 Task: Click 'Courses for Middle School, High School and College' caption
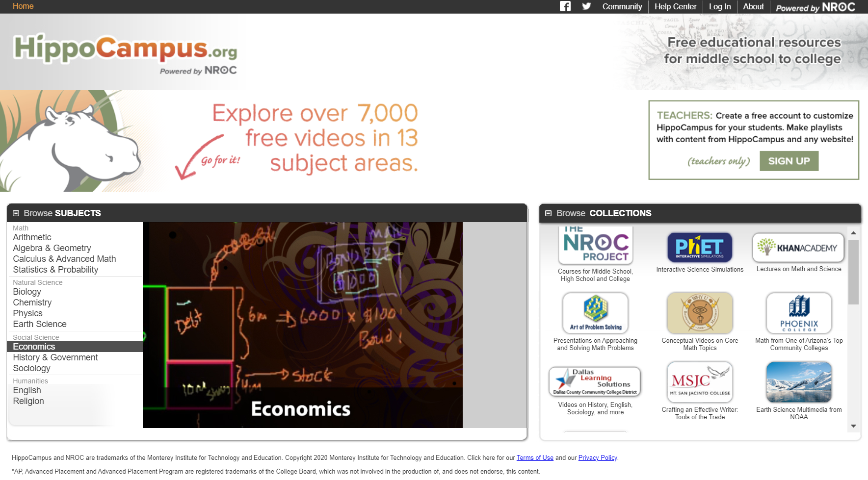(595, 275)
